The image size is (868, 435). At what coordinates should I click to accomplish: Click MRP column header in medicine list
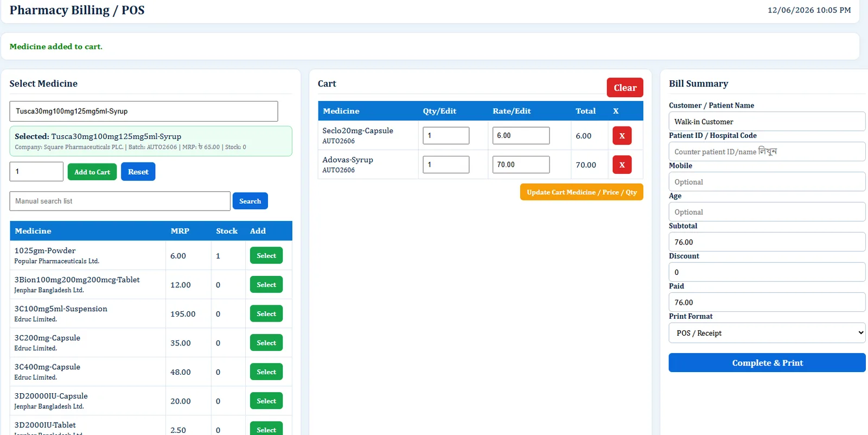[x=180, y=231]
